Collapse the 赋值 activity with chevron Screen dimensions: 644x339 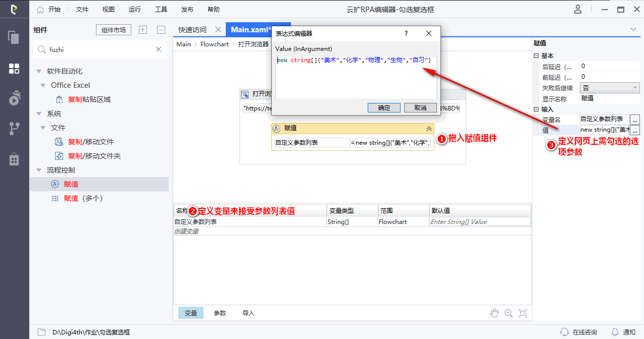pos(429,129)
